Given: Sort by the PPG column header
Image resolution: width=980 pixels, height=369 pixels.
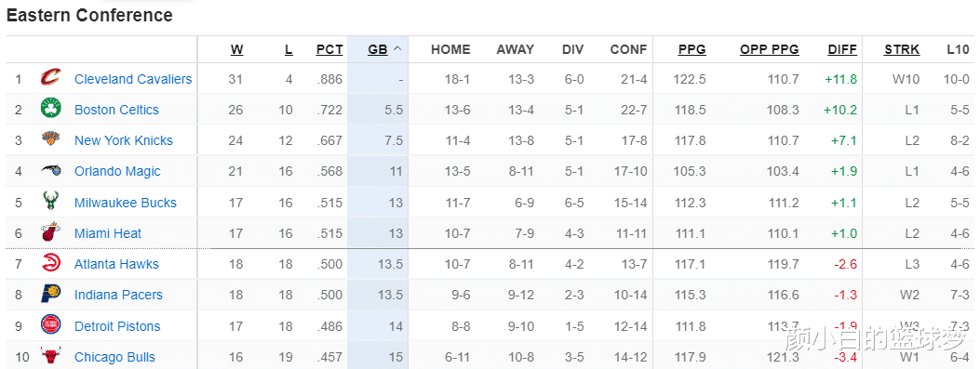Looking at the screenshot, I should pyautogui.click(x=691, y=49).
